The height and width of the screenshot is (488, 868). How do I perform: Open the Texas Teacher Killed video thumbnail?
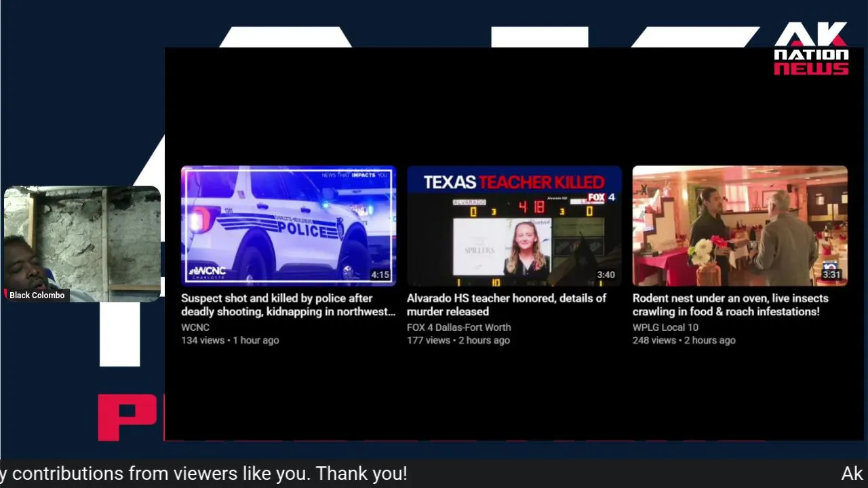click(514, 226)
